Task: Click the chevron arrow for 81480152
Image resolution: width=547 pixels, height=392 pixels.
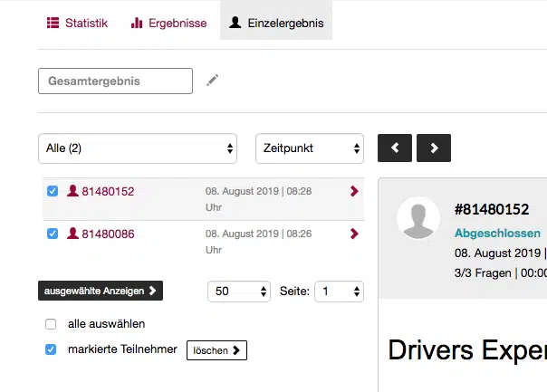Action: click(x=354, y=191)
